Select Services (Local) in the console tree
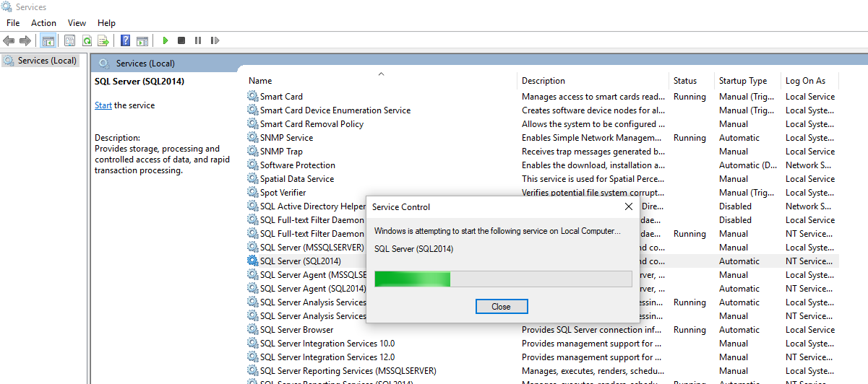Image resolution: width=868 pixels, height=384 pixels. click(x=40, y=61)
